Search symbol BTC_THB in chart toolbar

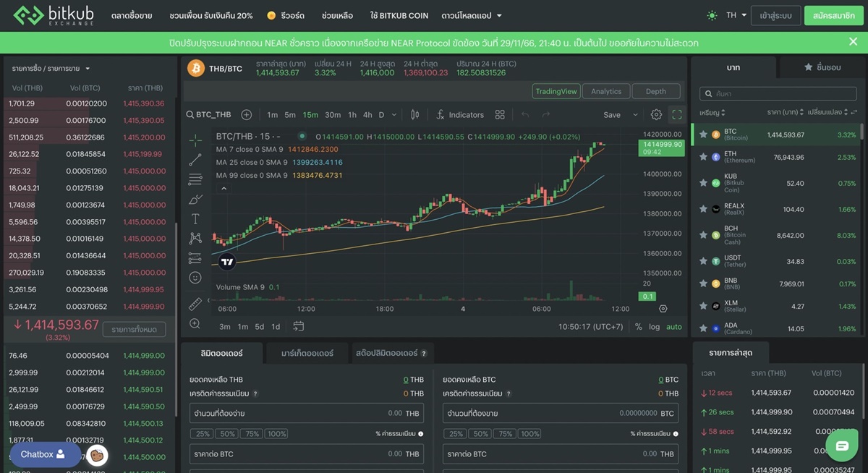click(208, 115)
